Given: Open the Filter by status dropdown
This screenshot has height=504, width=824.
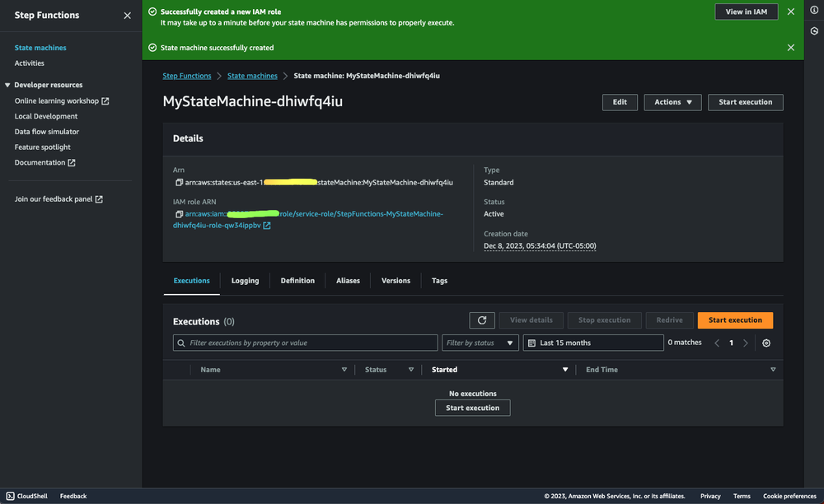Looking at the screenshot, I should tap(480, 343).
